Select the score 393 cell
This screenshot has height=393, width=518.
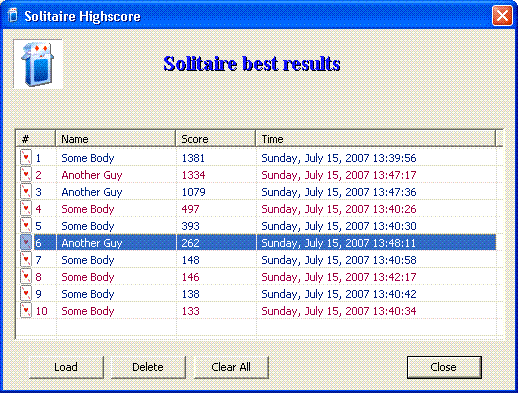190,226
